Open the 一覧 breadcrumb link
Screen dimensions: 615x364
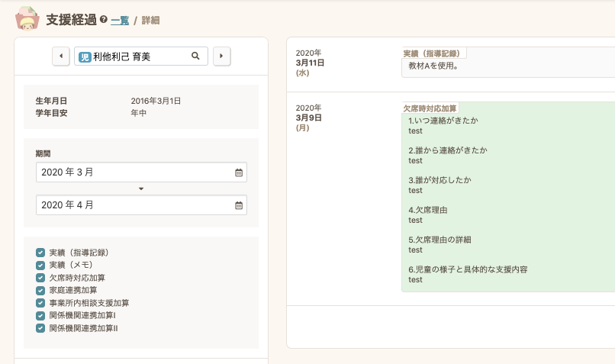pyautogui.click(x=119, y=21)
